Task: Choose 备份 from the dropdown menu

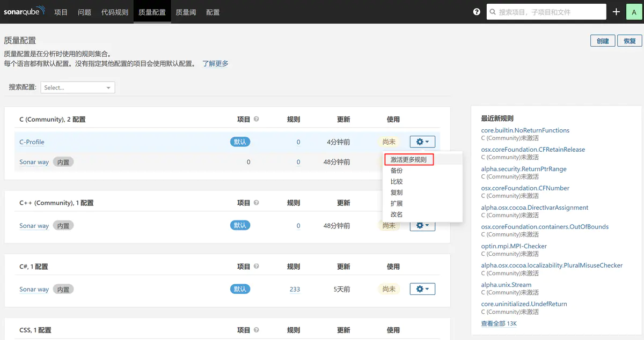Action: coord(397,171)
